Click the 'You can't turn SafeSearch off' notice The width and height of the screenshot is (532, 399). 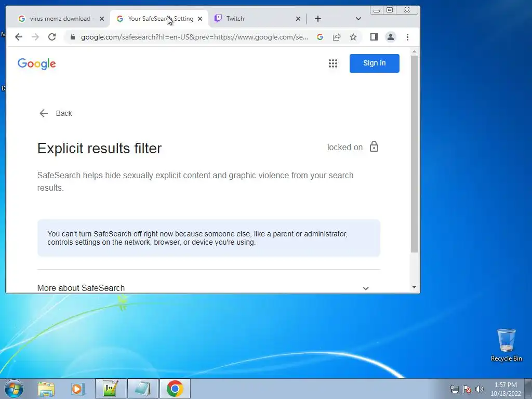(209, 238)
